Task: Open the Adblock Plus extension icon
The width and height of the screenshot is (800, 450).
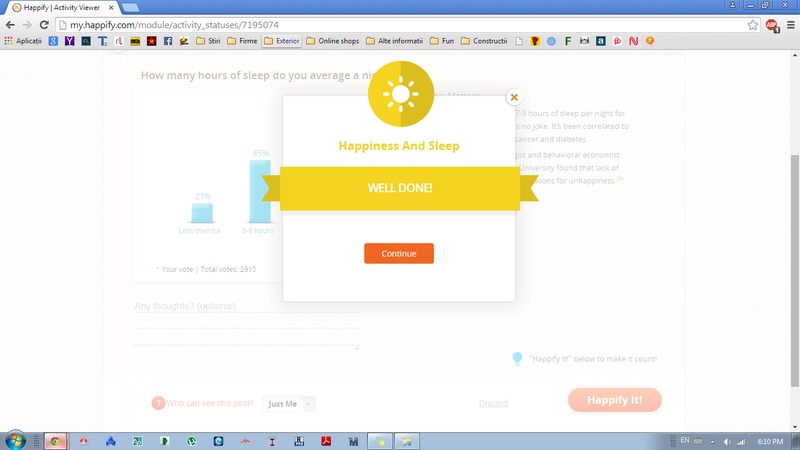Action: [771, 25]
